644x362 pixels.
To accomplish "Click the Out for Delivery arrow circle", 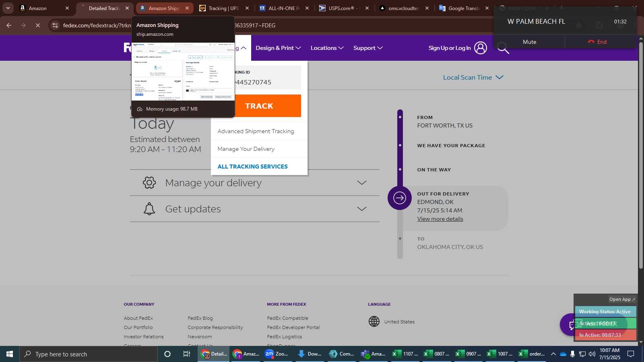I will [x=400, y=198].
